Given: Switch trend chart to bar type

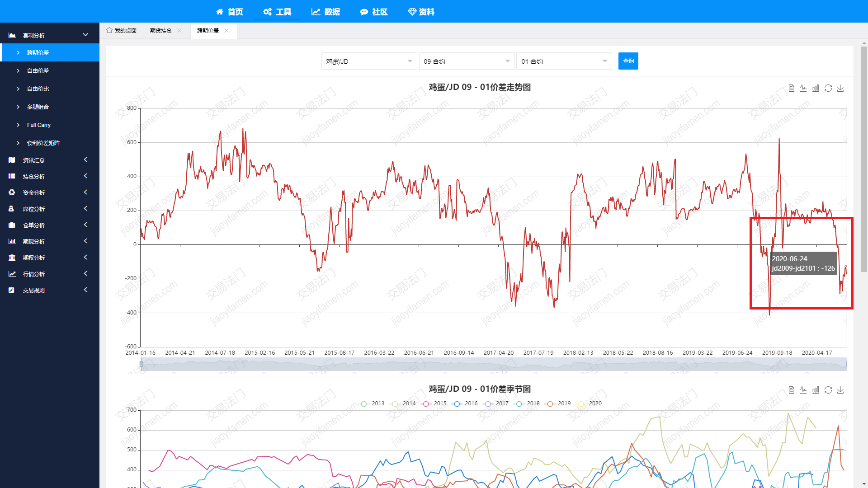Looking at the screenshot, I should (x=816, y=88).
